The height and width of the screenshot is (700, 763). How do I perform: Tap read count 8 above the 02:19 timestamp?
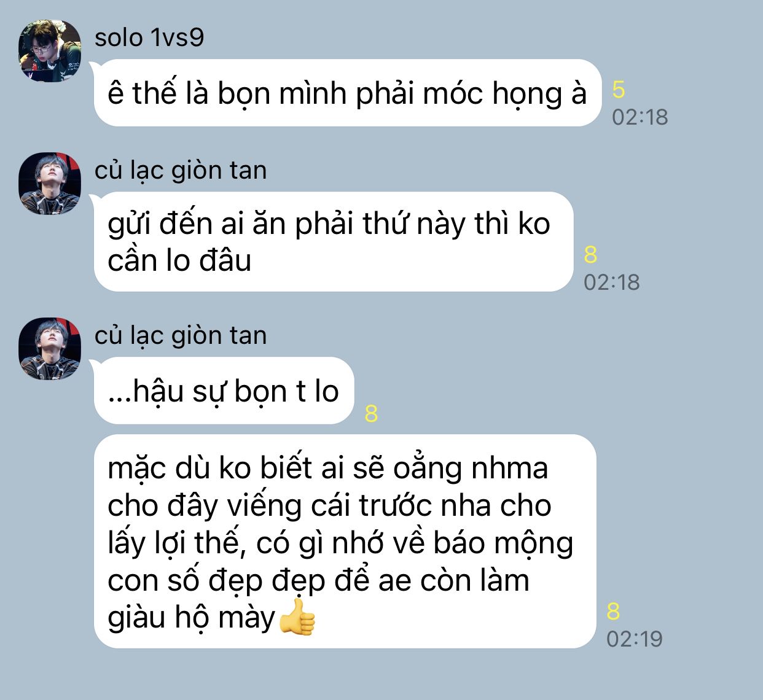(613, 611)
